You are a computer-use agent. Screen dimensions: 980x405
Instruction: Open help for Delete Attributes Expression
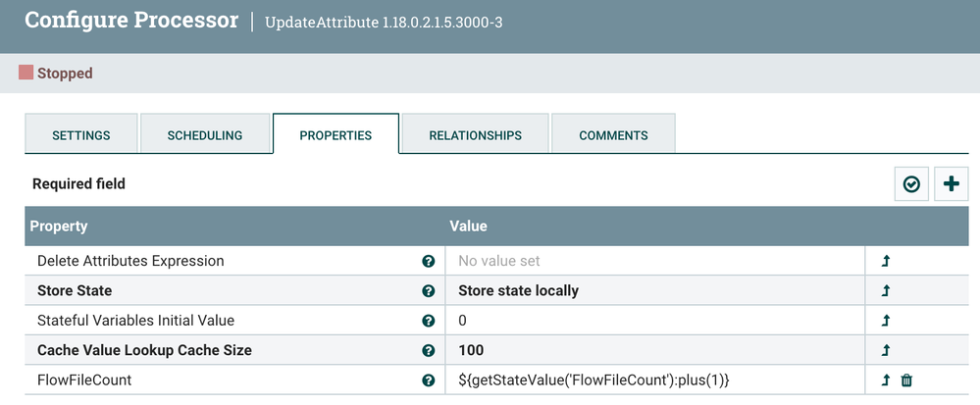click(429, 262)
